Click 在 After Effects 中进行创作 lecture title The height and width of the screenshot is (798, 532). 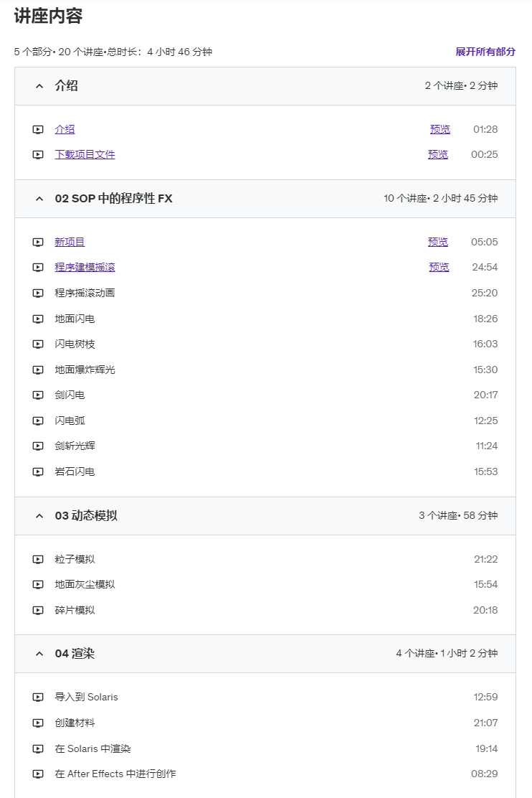tap(115, 774)
